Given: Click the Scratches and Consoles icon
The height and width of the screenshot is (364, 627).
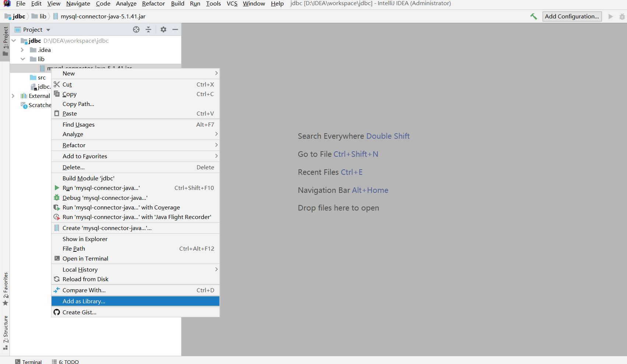Looking at the screenshot, I should 24,105.
